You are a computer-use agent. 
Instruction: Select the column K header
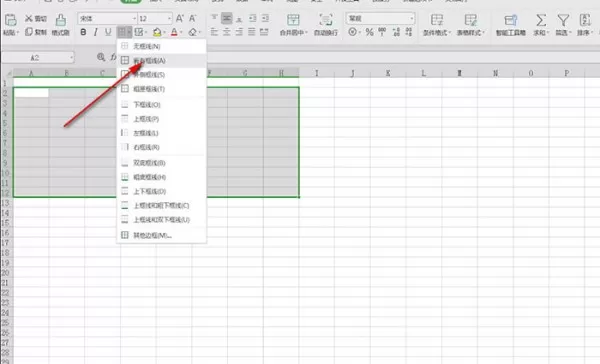[388, 73]
